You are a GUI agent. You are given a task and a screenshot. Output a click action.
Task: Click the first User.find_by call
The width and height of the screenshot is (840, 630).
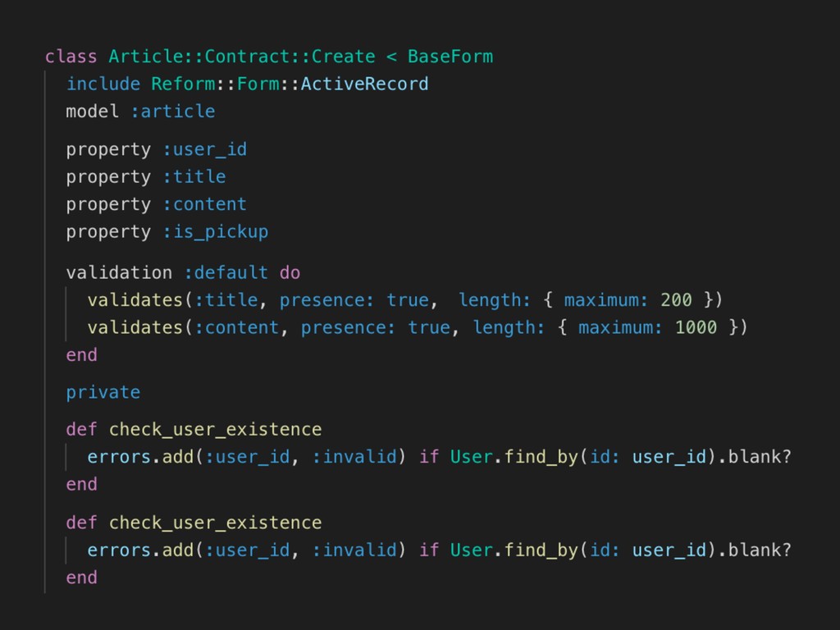[x=514, y=457]
